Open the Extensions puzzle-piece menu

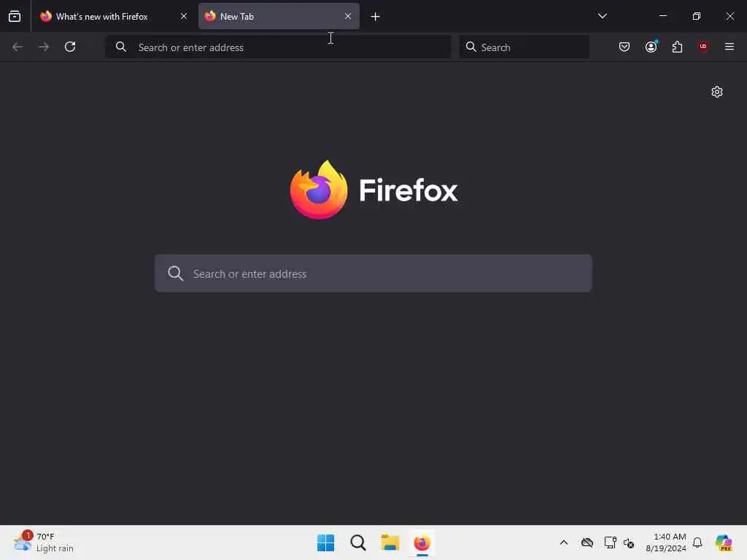point(677,47)
